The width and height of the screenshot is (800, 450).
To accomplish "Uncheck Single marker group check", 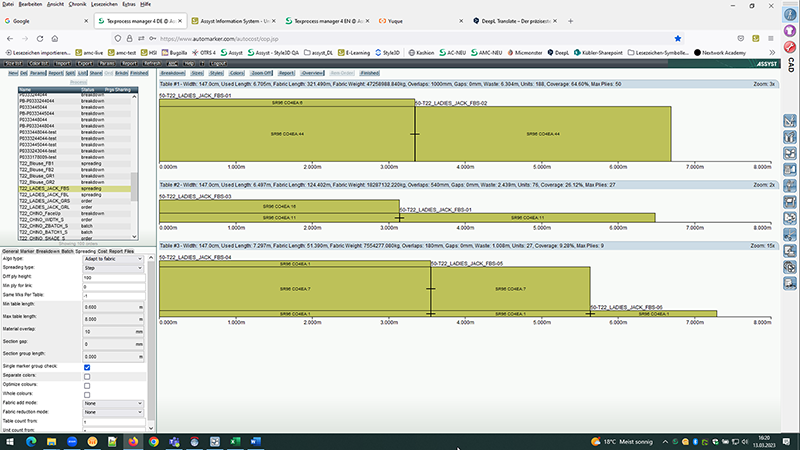I will pyautogui.click(x=87, y=367).
